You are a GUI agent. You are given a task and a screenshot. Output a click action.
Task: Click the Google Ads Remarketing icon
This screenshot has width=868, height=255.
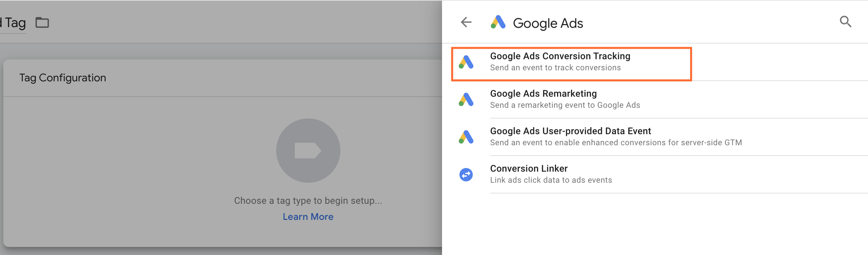click(x=466, y=99)
